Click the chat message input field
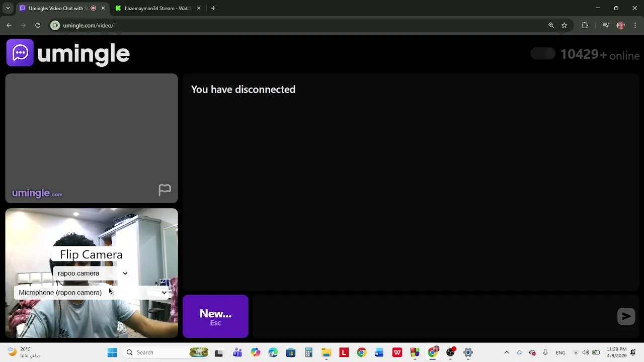Image resolution: width=644 pixels, height=362 pixels. point(433,316)
